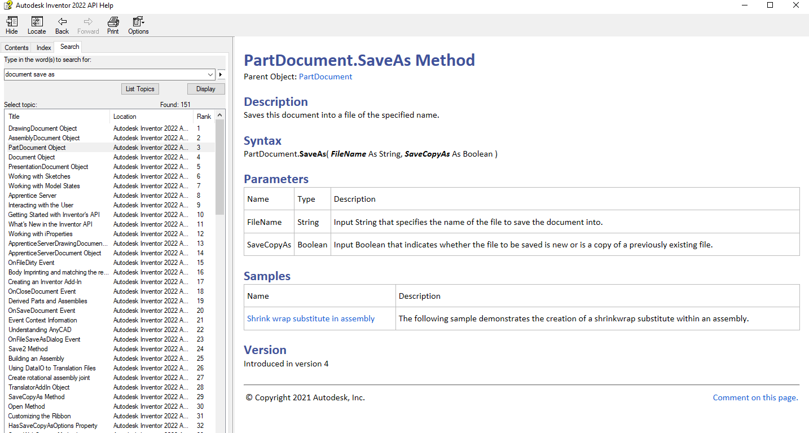
Task: Click the results list scrollbar thumb
Action: tap(220, 168)
